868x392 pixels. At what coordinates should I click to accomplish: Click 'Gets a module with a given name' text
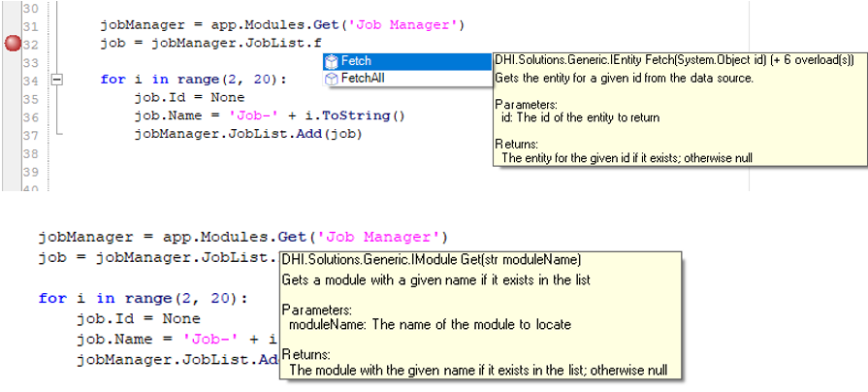pyautogui.click(x=436, y=279)
